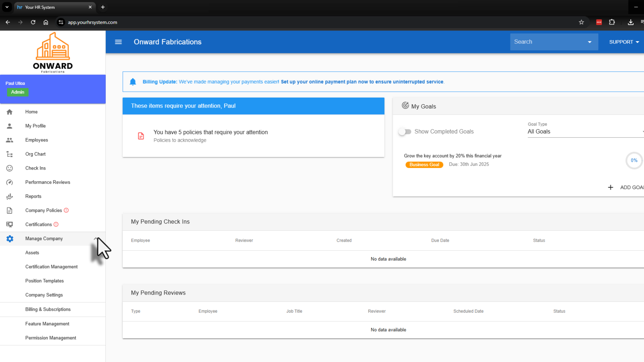The height and width of the screenshot is (362, 644).
Task: Click the Check Ins smiley icon
Action: pos(9,168)
